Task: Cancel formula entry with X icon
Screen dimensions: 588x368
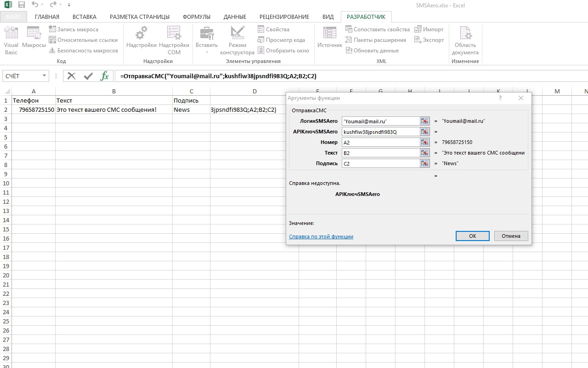Action: click(x=71, y=76)
